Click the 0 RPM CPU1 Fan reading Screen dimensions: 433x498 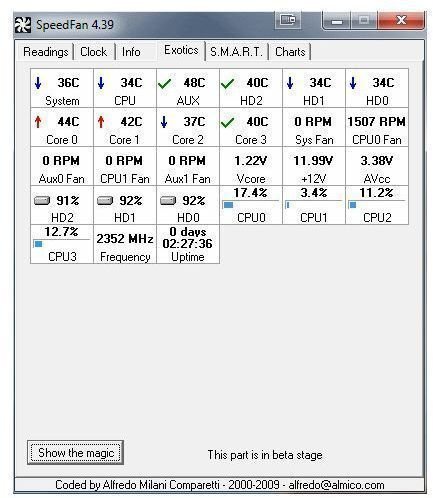tap(125, 166)
